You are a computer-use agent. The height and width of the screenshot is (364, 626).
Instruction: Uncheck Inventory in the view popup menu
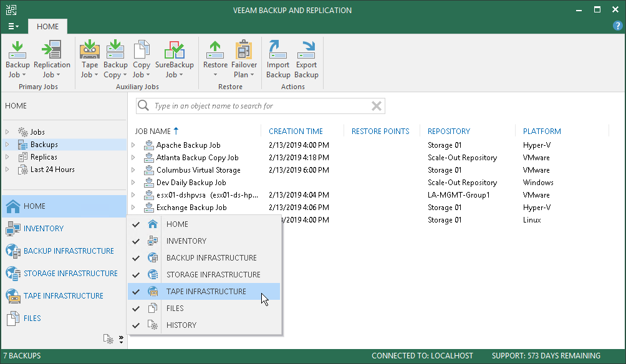point(186,241)
